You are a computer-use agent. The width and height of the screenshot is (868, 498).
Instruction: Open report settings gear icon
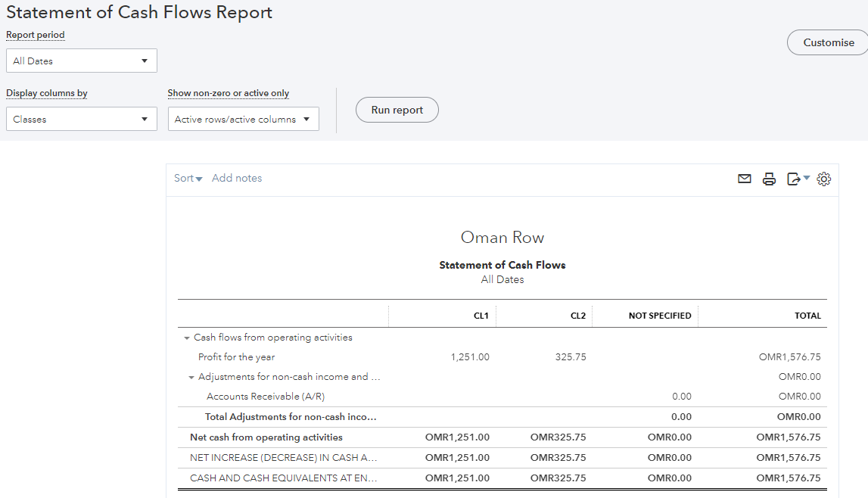click(x=824, y=179)
